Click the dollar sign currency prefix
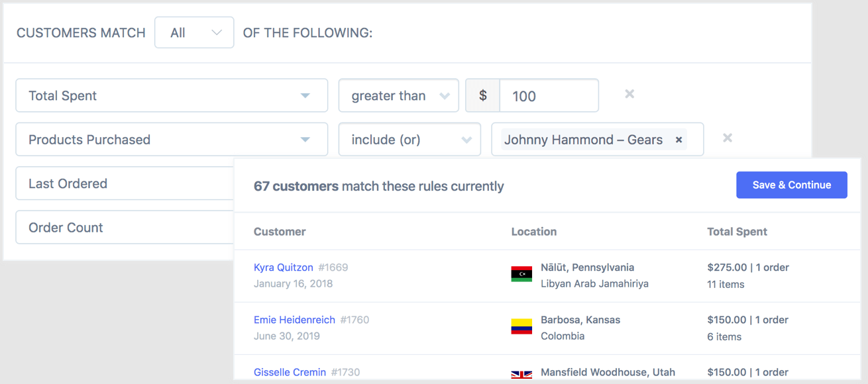 [483, 96]
